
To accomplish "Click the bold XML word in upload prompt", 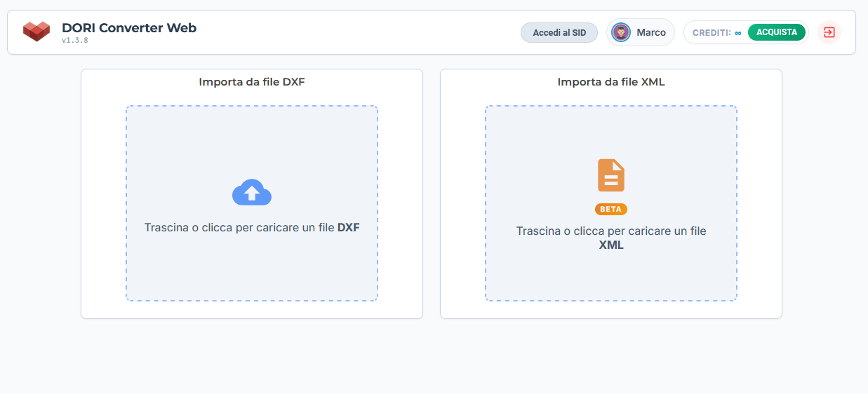I will (x=610, y=245).
